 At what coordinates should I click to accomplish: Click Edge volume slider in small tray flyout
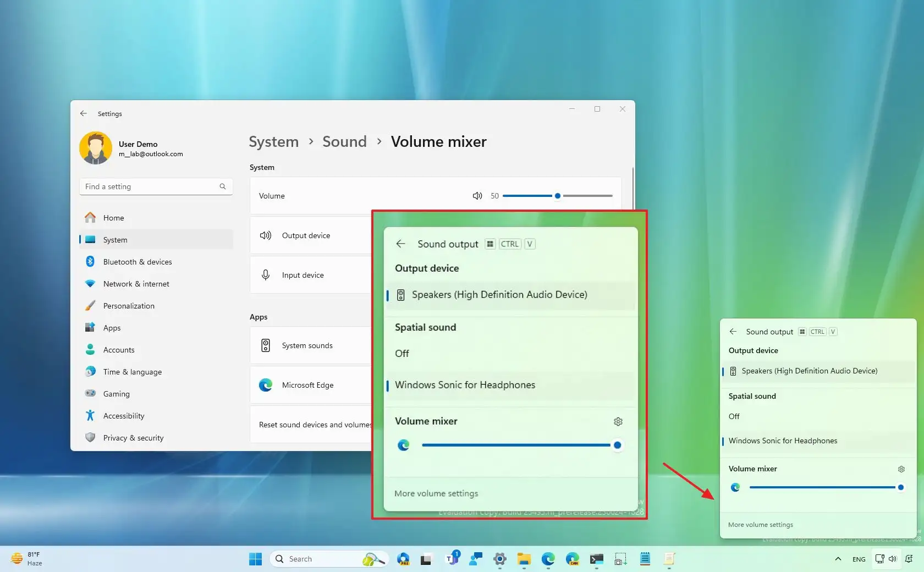tap(826, 487)
